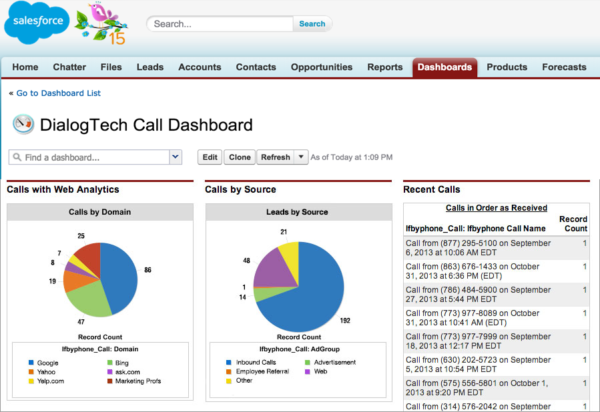Screen dimensions: 600x412
Task: Open the Find a dashboard dropdown arrow
Action: tap(176, 157)
